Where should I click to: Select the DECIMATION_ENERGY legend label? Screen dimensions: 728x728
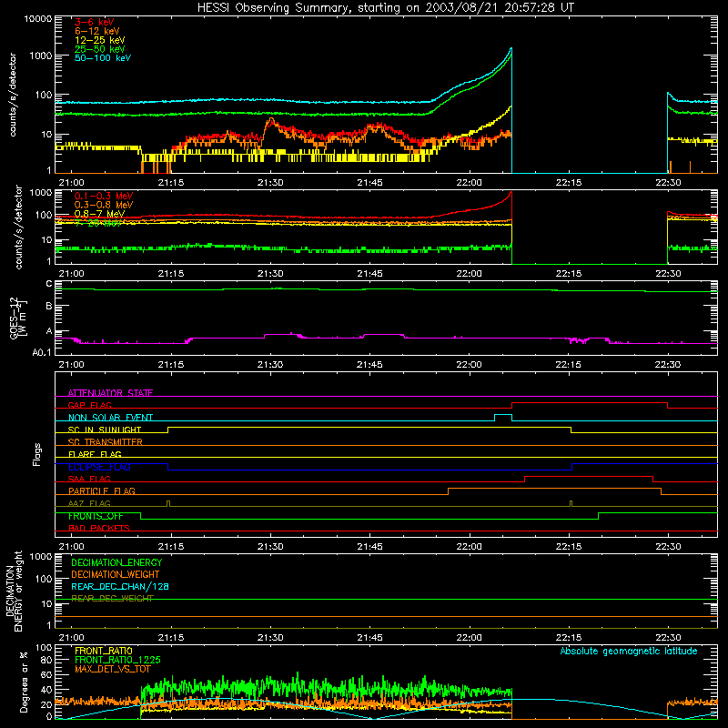(116, 562)
